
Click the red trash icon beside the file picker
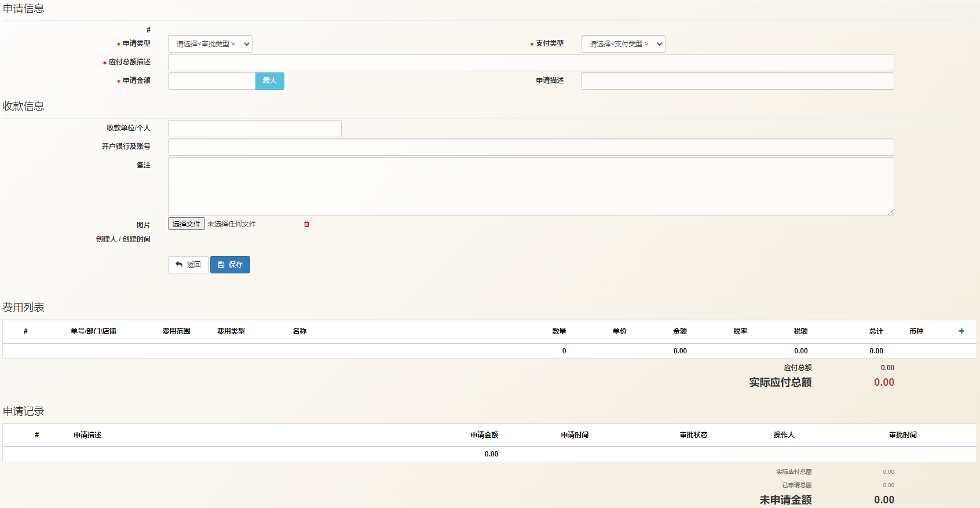point(307,224)
